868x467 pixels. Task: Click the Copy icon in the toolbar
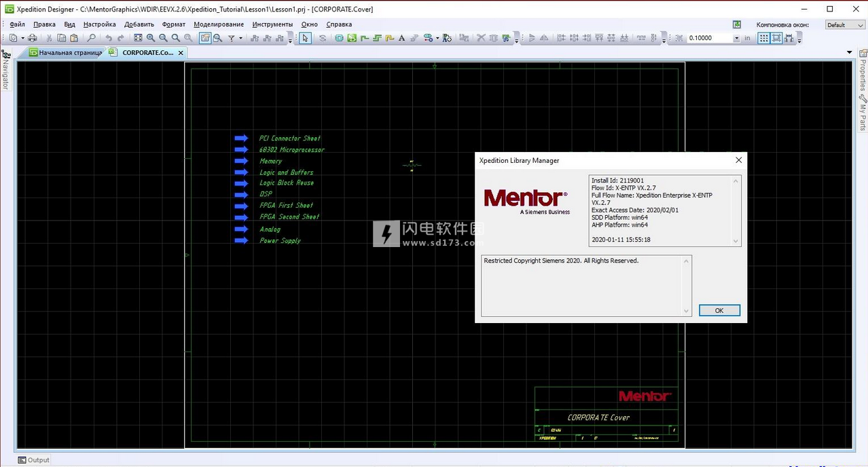62,38
